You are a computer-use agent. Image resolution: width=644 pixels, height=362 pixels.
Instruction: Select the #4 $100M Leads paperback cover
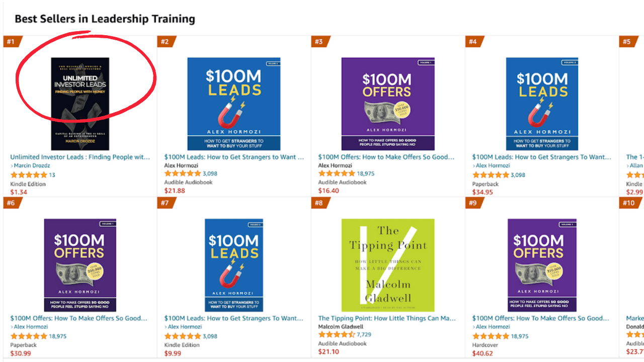[542, 104]
